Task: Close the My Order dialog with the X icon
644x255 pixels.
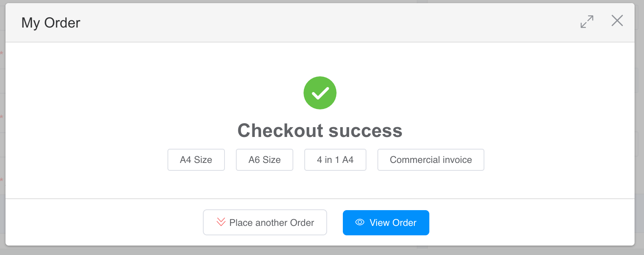Action: click(617, 21)
